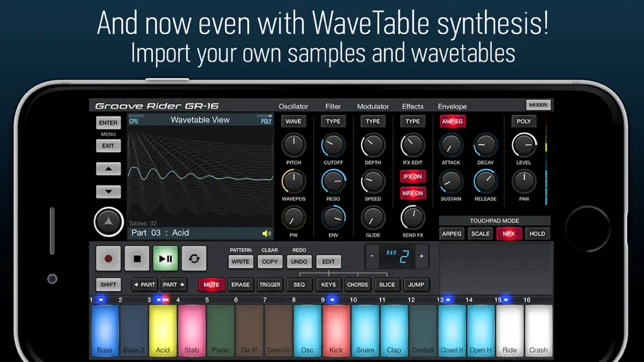Open the MIXER view
Image resolution: width=644 pixels, height=362 pixels.
point(538,105)
